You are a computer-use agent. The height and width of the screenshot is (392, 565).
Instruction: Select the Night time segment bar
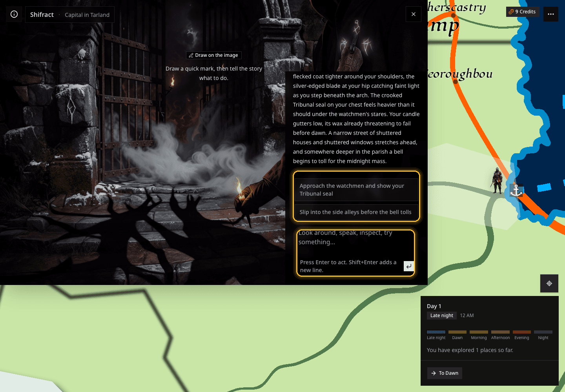click(543, 332)
